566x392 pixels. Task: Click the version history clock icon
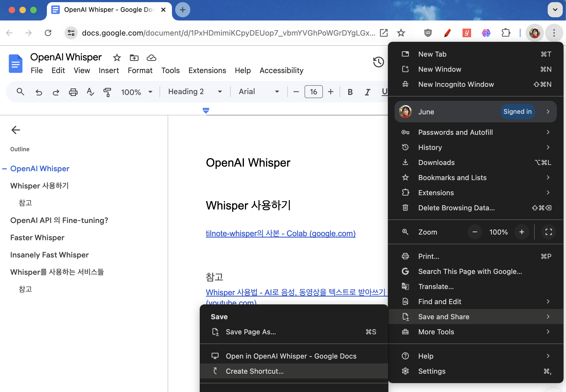[378, 62]
